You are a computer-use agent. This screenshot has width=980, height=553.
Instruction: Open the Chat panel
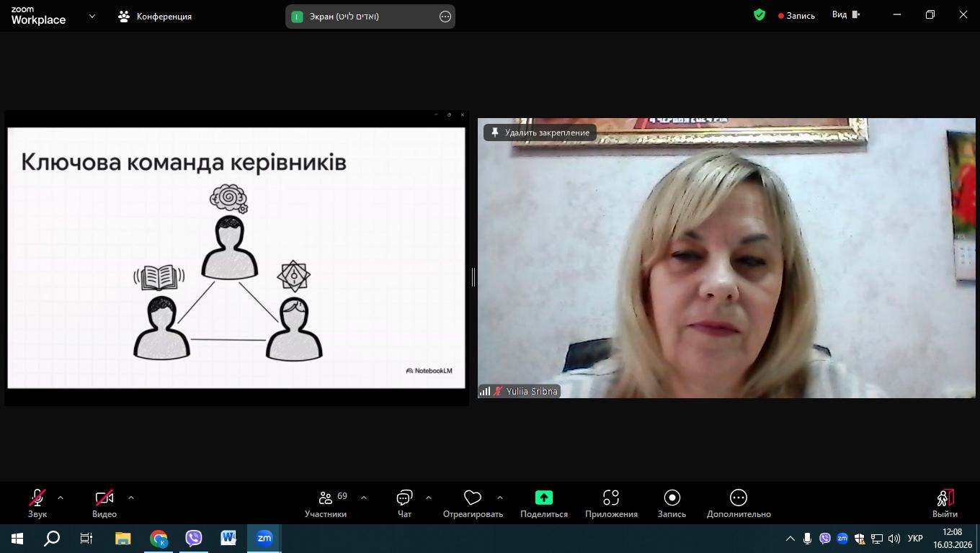[x=404, y=503]
